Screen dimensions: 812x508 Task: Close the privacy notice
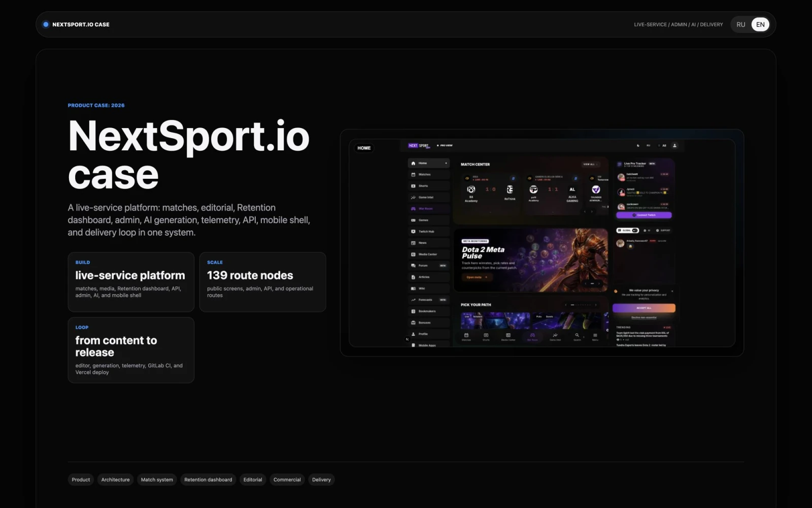[x=672, y=291]
